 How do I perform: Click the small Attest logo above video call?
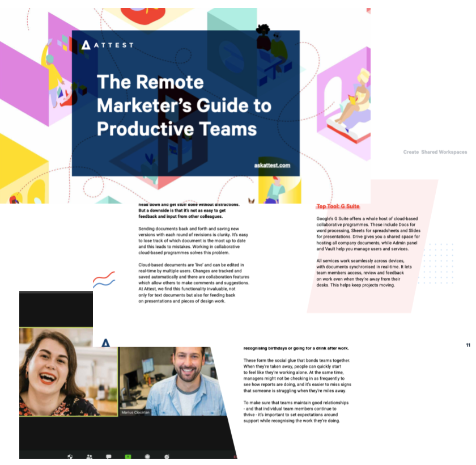point(105,343)
